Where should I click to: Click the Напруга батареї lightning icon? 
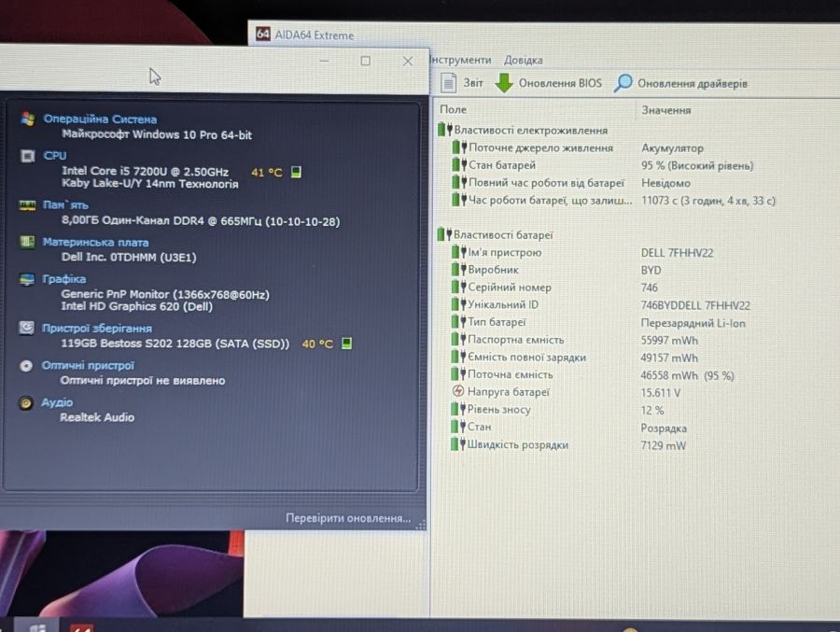click(457, 391)
